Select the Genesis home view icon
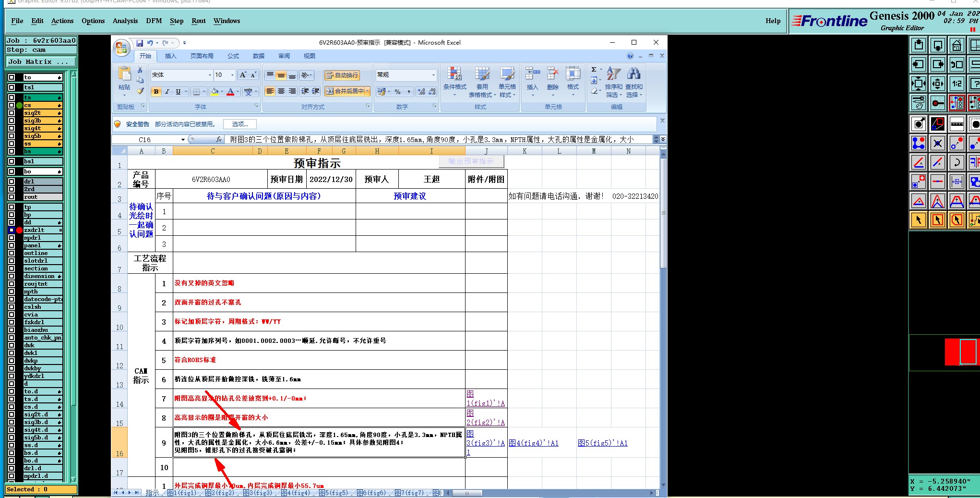This screenshot has height=498, width=980. 956,46
